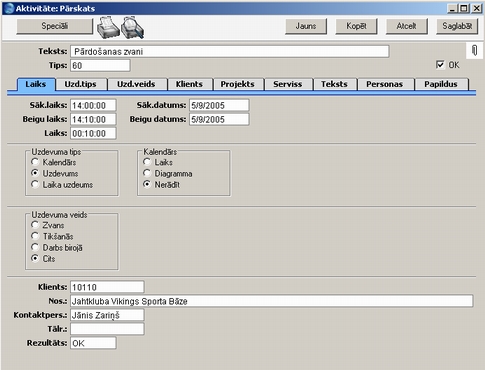The image size is (485, 370).
Task: Select Nerādīt radio option
Action: point(147,184)
